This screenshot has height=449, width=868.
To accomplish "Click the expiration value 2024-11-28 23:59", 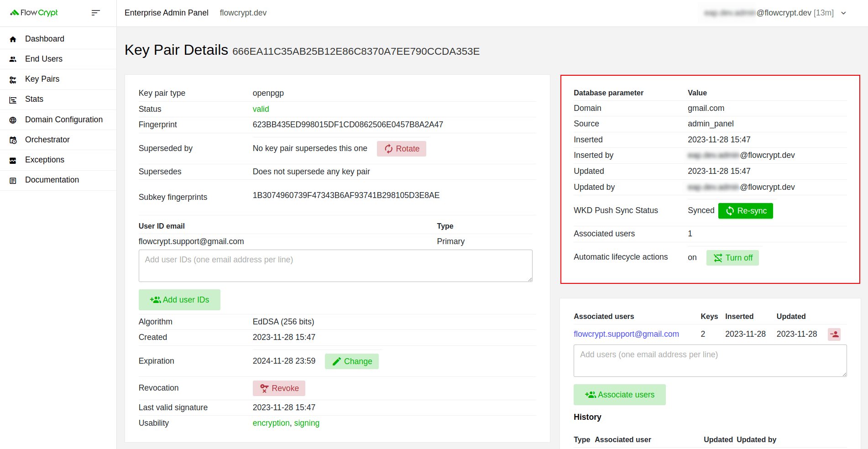I will pyautogui.click(x=284, y=361).
